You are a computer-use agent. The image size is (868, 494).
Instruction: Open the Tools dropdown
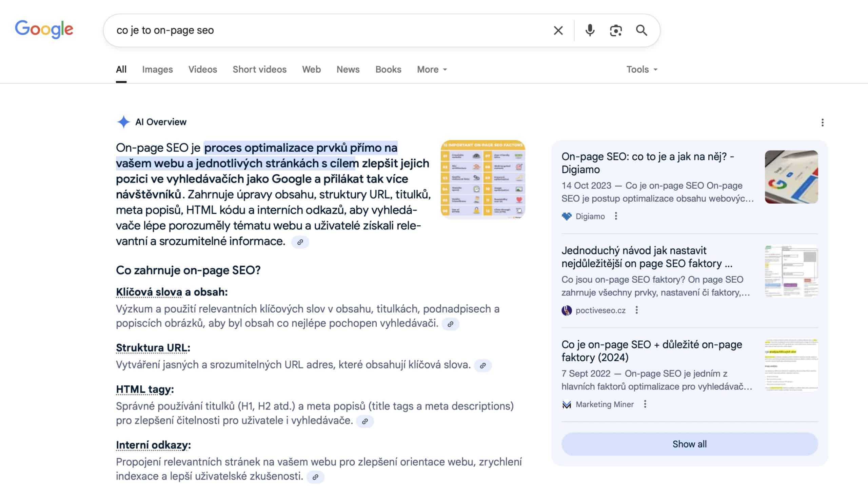pyautogui.click(x=642, y=70)
